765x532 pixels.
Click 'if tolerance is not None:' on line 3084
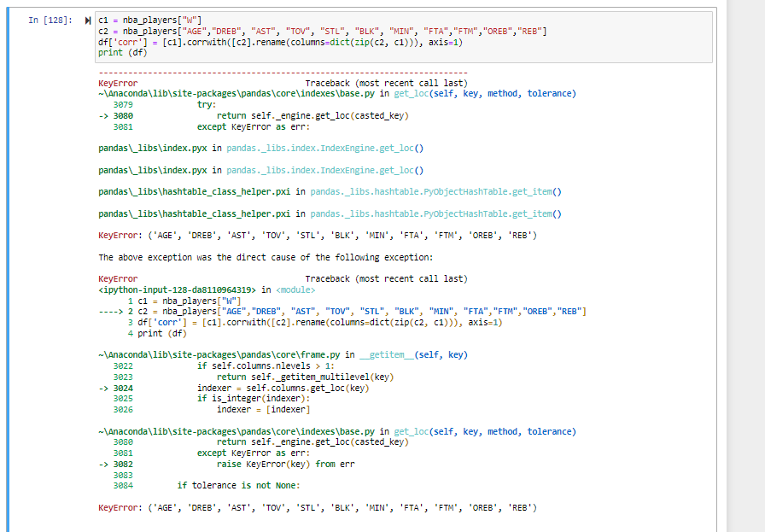(x=238, y=486)
